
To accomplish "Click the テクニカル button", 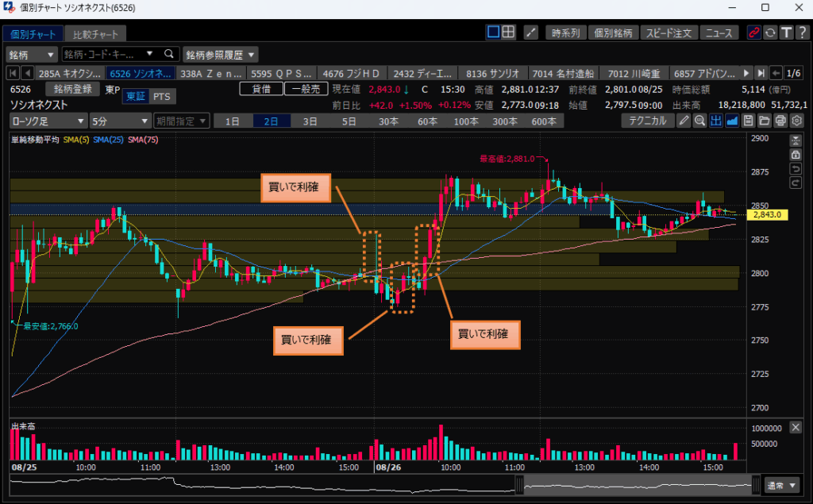I will click(x=648, y=121).
